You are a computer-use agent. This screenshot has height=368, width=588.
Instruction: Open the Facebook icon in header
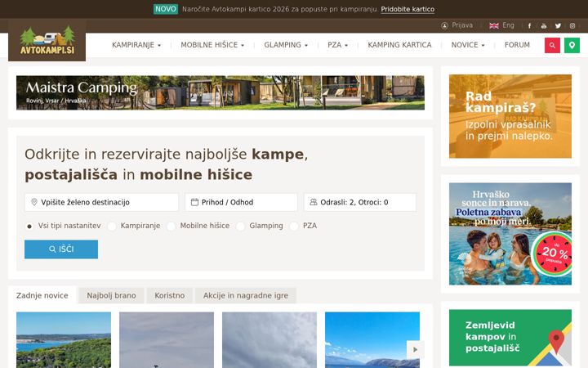tap(529, 26)
